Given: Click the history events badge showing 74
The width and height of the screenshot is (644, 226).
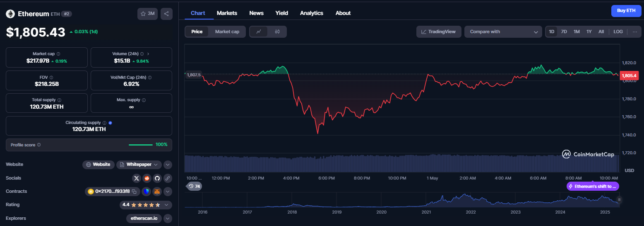Looking at the screenshot, I should [x=194, y=186].
